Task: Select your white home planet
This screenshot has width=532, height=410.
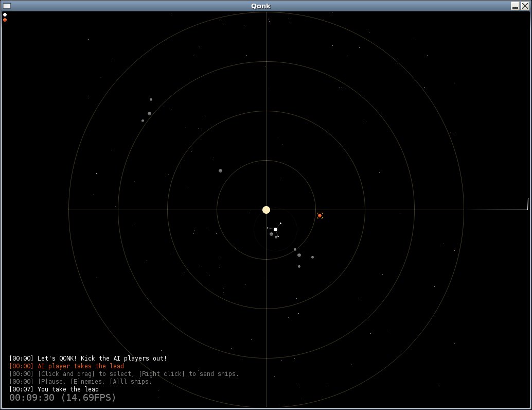Action: click(275, 229)
